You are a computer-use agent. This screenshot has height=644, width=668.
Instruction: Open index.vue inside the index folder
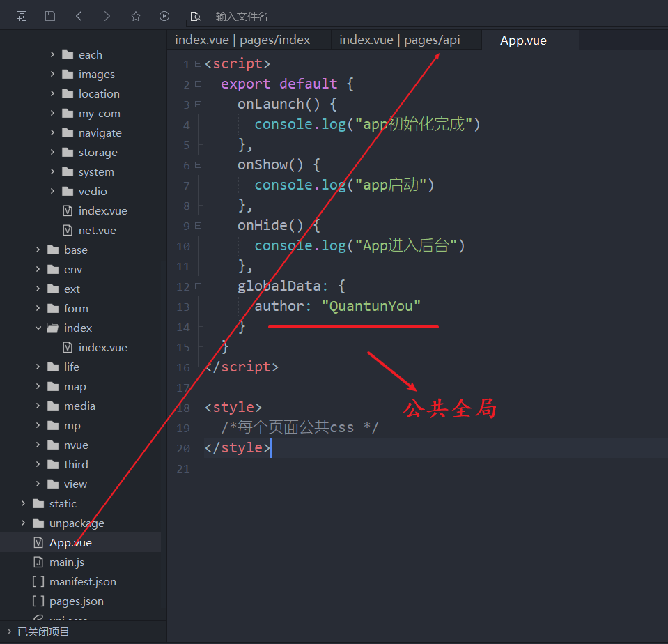pyautogui.click(x=102, y=347)
